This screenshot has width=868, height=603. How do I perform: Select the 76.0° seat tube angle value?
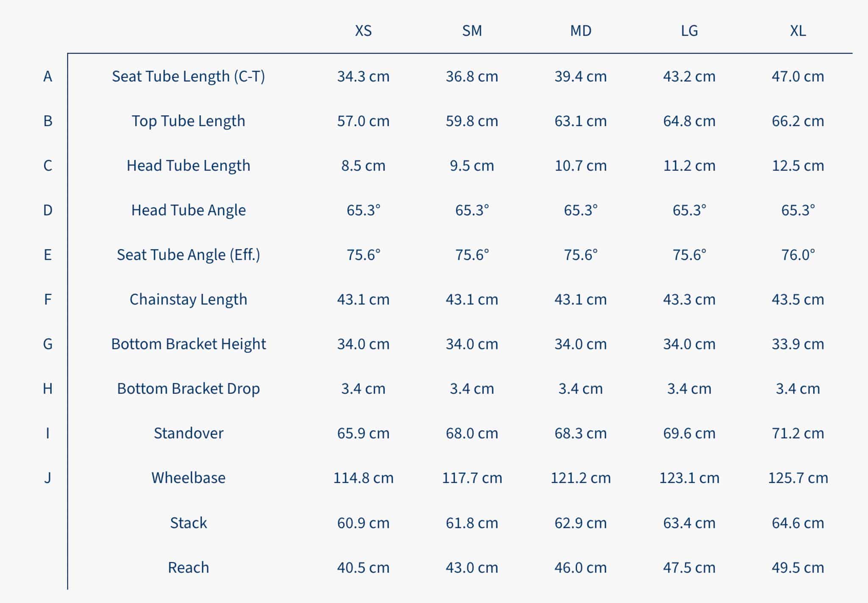pyautogui.click(x=798, y=255)
